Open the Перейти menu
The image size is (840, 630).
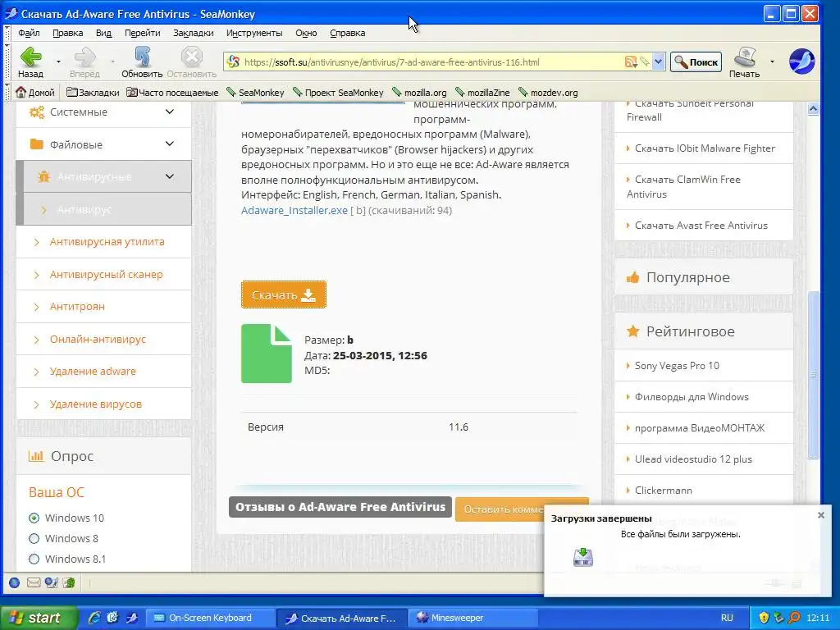pyautogui.click(x=143, y=33)
